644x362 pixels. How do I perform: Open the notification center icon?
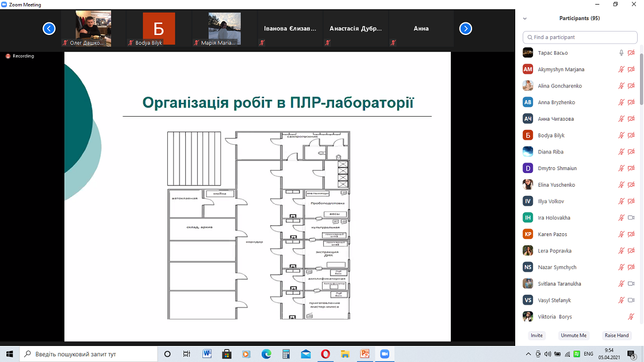pos(632,354)
